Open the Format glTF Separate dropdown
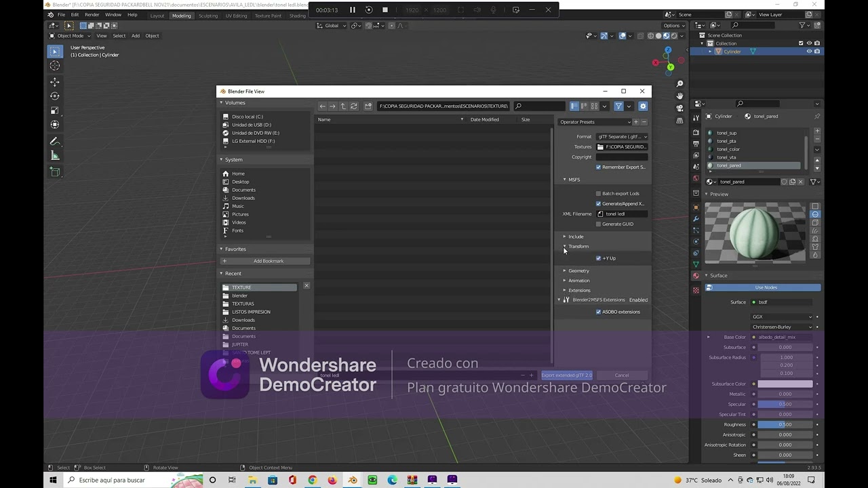Viewport: 868px width, 488px height. [x=622, y=136]
